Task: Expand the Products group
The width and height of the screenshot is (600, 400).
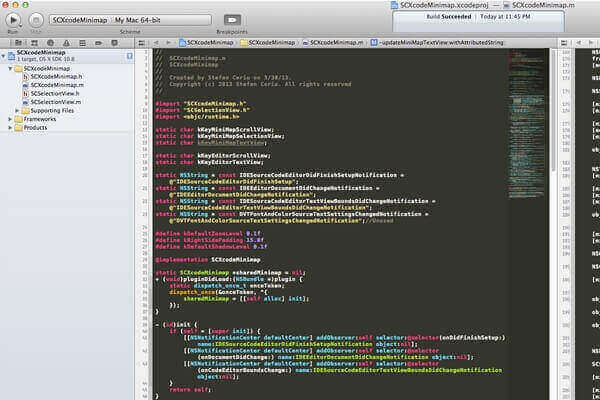Action: tap(11, 128)
